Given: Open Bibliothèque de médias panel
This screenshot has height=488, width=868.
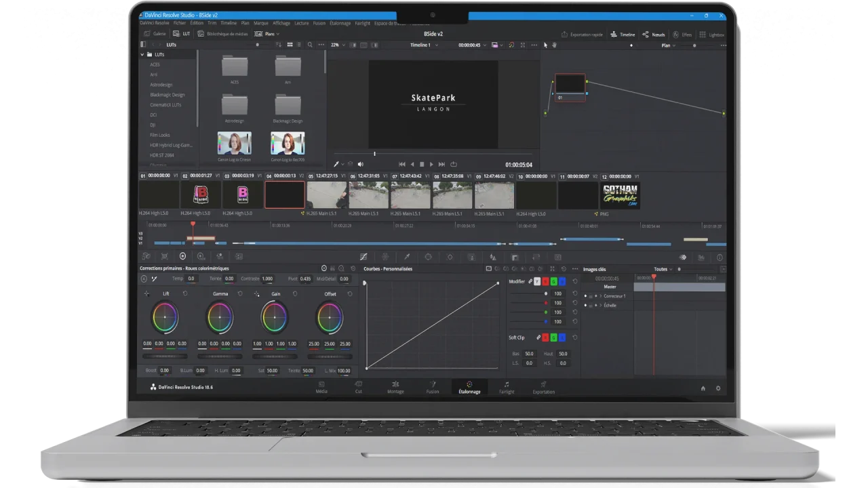Looking at the screenshot, I should [x=223, y=34].
